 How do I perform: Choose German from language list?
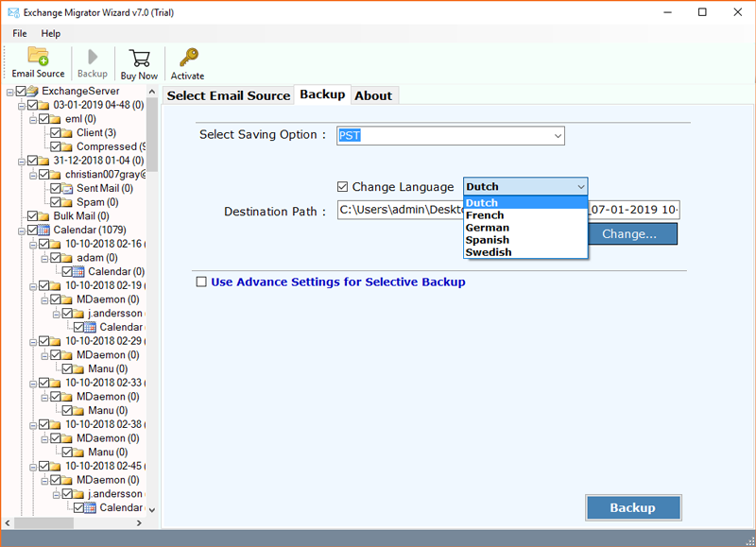point(525,228)
